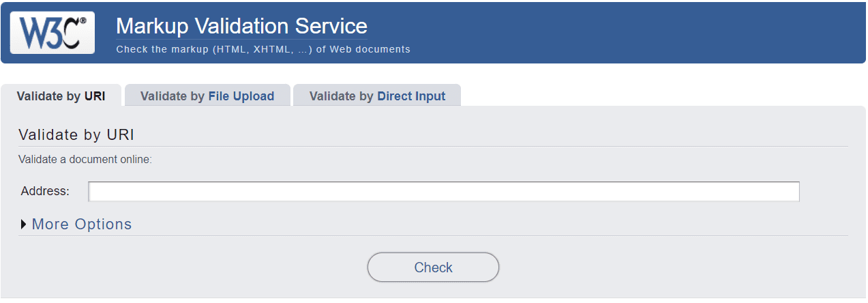Open the Validate by Direct Input tab
868x303 pixels.
click(x=377, y=96)
